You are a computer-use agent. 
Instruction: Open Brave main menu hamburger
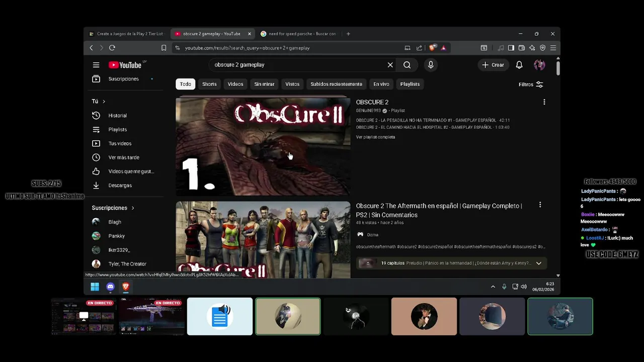pos(553,48)
